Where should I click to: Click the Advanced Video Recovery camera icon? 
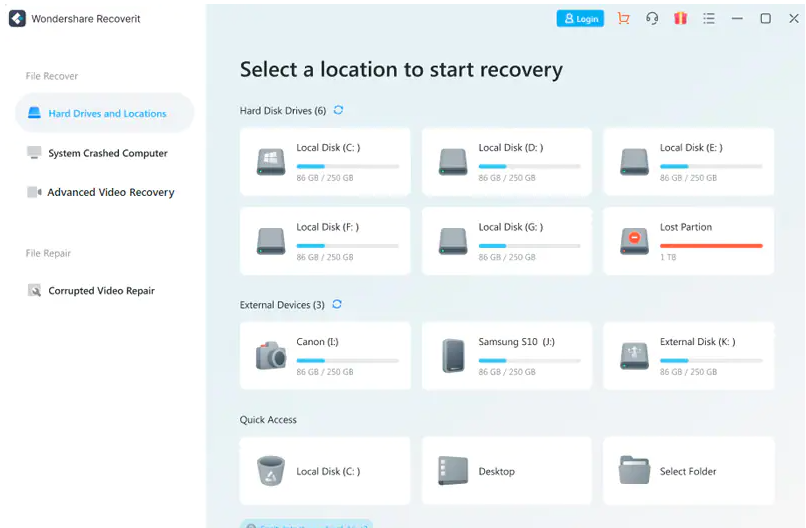point(34,192)
